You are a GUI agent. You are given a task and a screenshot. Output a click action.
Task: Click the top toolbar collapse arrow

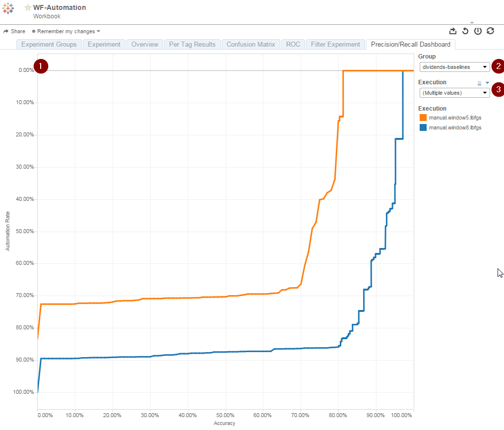tap(472, 22)
